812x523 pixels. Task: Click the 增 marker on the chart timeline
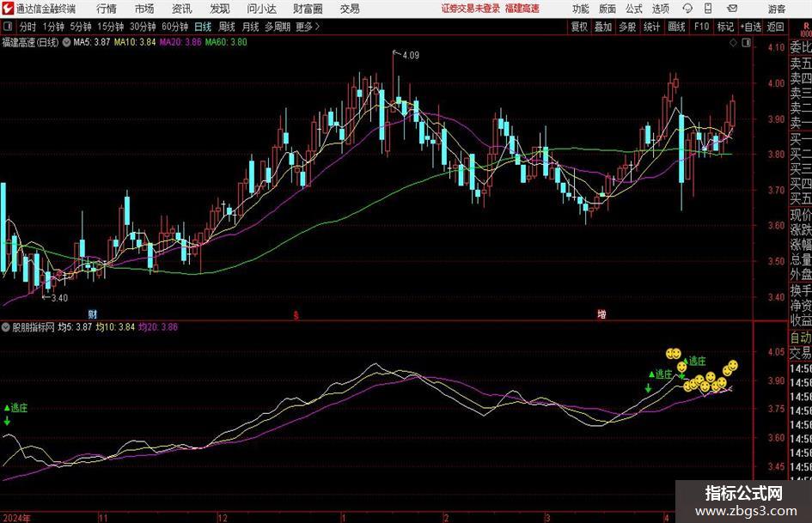(x=601, y=313)
